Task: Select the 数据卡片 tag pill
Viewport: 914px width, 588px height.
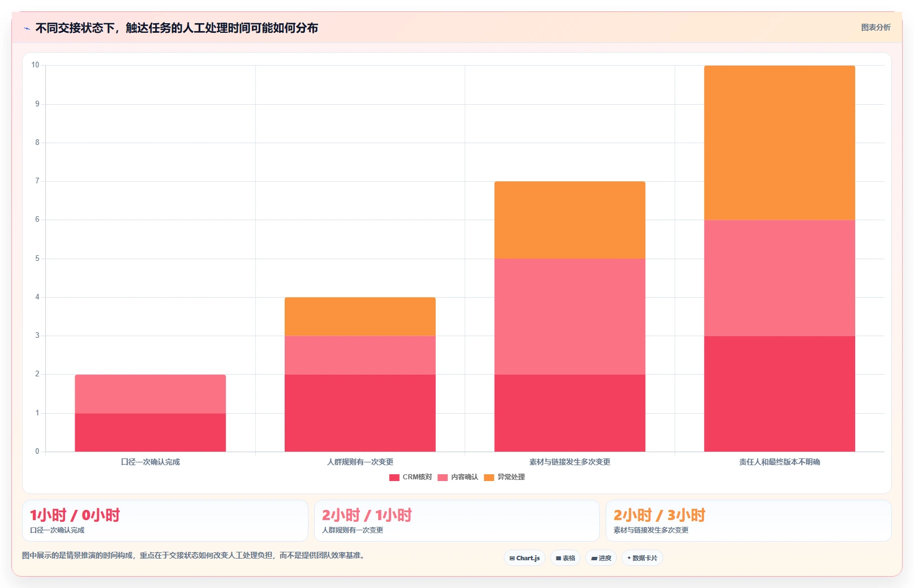Action: pyautogui.click(x=642, y=558)
